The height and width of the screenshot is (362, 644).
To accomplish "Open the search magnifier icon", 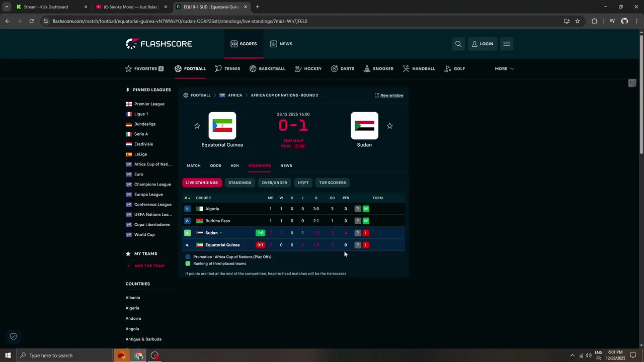I will coord(458,44).
